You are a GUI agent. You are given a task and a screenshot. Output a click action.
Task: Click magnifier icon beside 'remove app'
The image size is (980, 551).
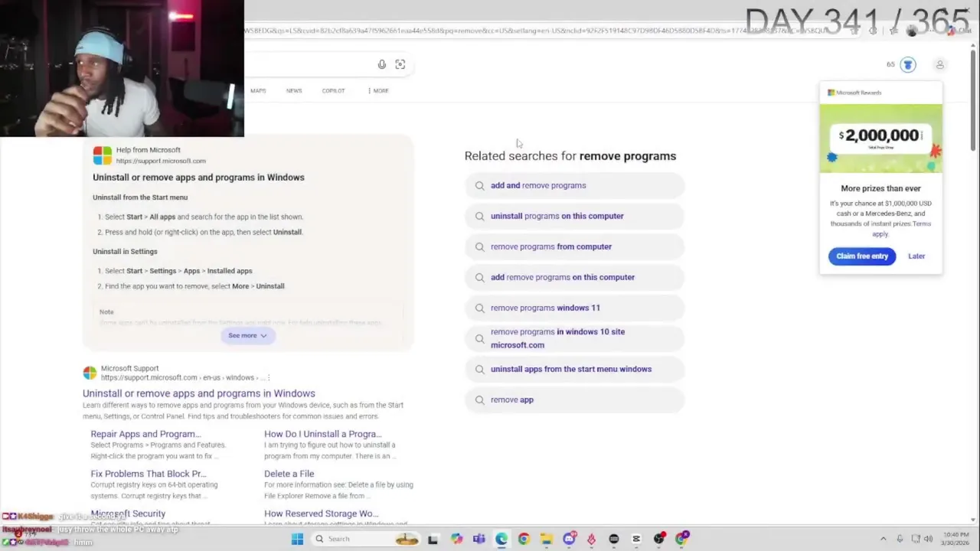pyautogui.click(x=479, y=399)
